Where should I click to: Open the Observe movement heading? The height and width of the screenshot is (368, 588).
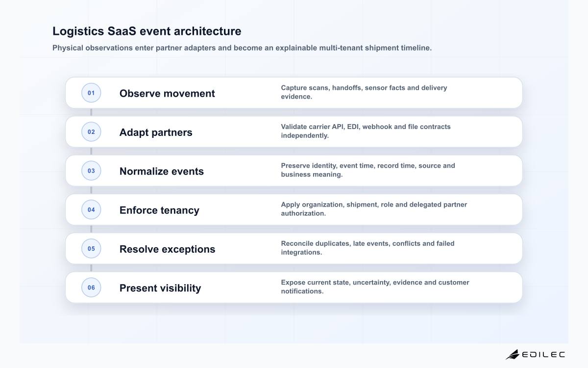(x=167, y=93)
